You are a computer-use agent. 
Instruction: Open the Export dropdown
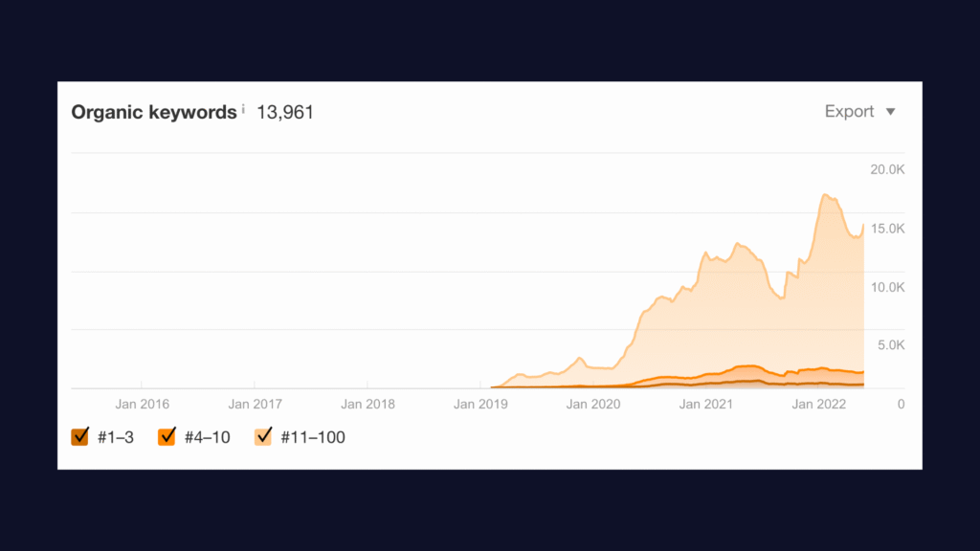[860, 112]
